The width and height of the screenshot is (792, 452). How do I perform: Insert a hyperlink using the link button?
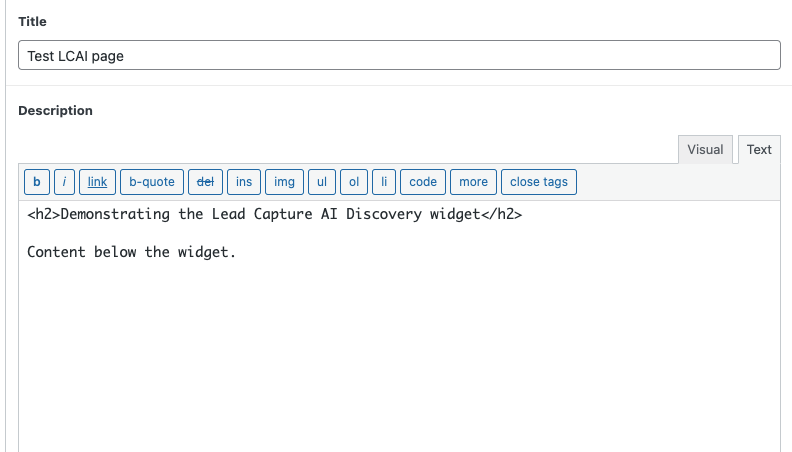[x=97, y=182]
